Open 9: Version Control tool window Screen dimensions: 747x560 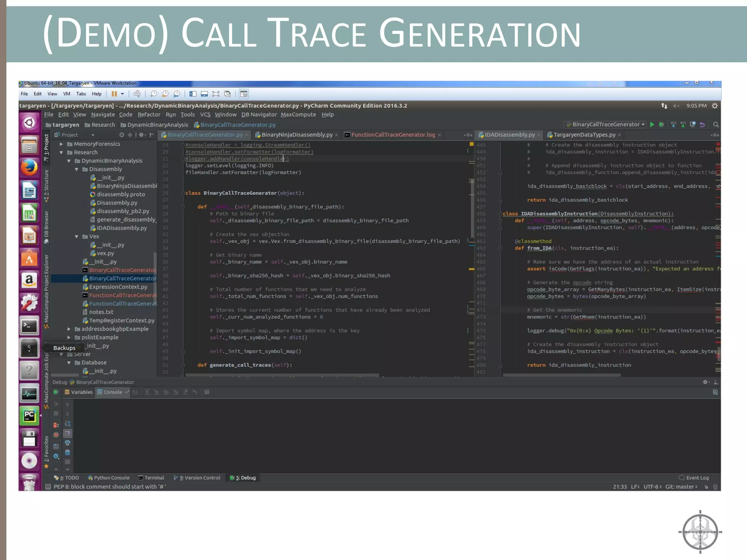point(197,478)
